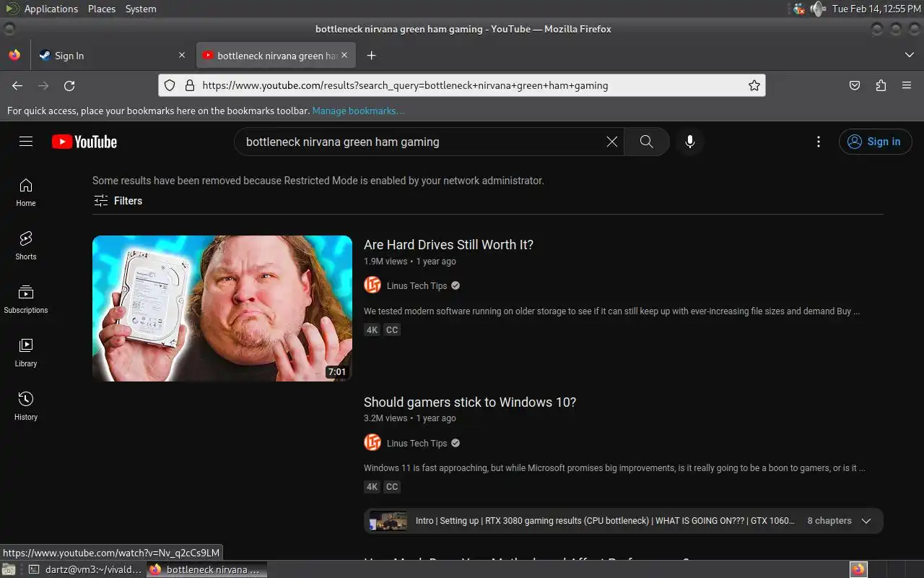The image size is (924, 578).
Task: Click the volume icon in system tray
Action: [817, 9]
